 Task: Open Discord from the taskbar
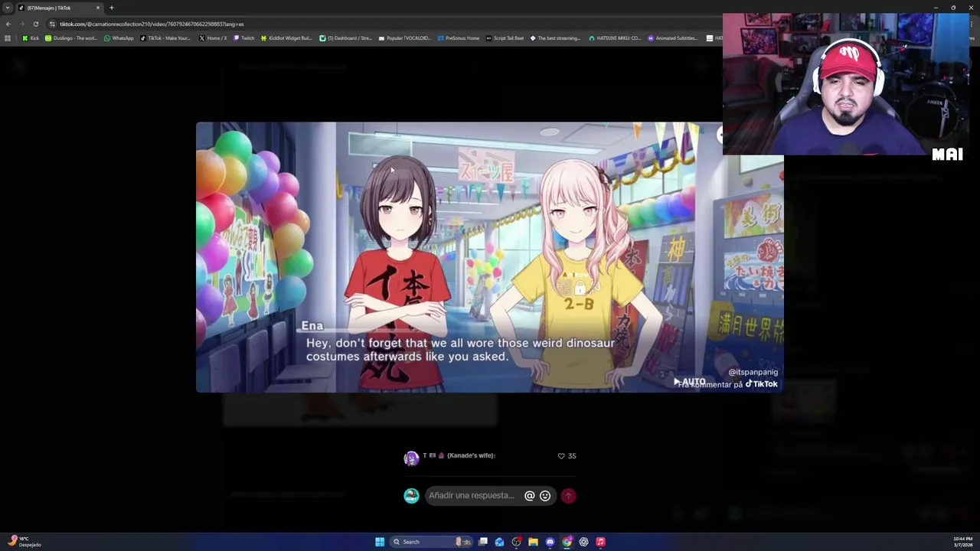(x=550, y=542)
